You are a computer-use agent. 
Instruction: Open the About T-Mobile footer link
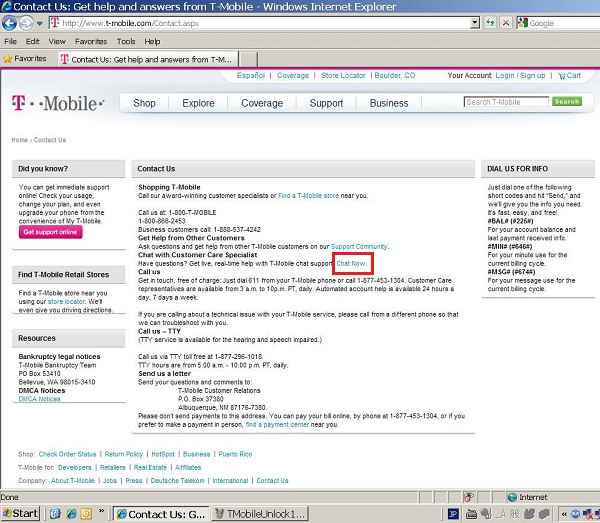pos(73,481)
